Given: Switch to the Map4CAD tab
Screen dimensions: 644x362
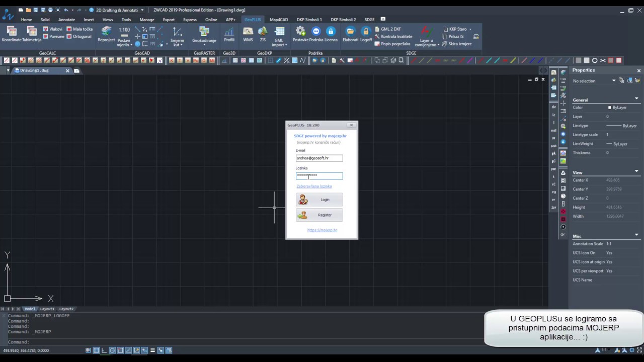Looking at the screenshot, I should 278,20.
